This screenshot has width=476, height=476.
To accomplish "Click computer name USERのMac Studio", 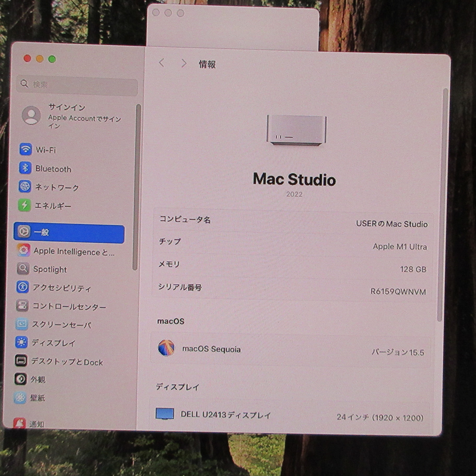I will coord(392,224).
